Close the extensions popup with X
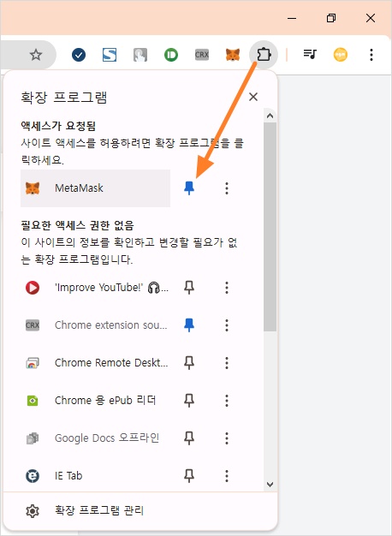The width and height of the screenshot is (392, 536). (253, 97)
